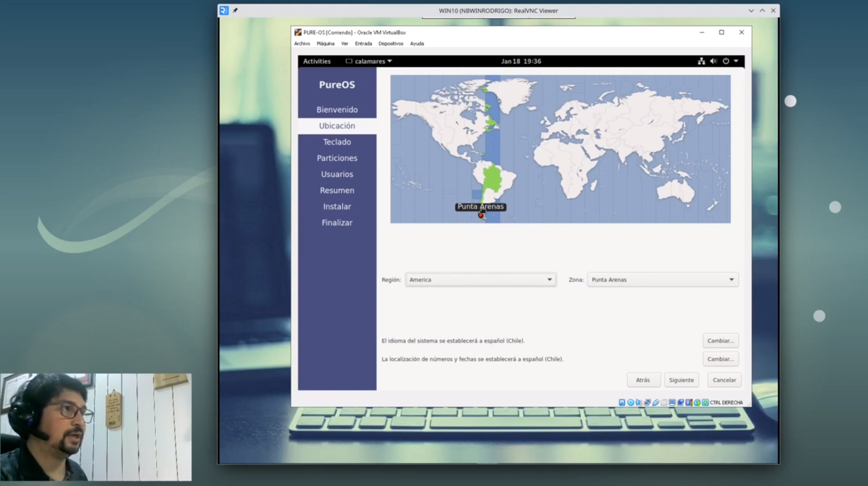Click the PureOS heading in the sidebar

click(x=337, y=85)
